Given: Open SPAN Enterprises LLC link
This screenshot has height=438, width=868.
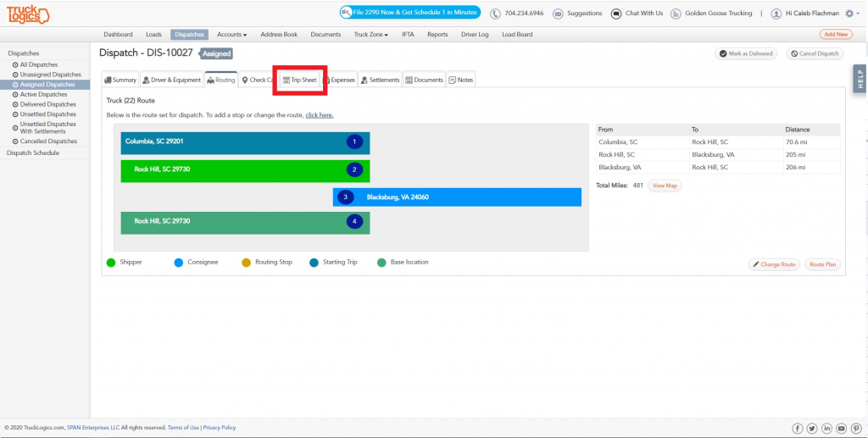Looking at the screenshot, I should click(x=93, y=428).
